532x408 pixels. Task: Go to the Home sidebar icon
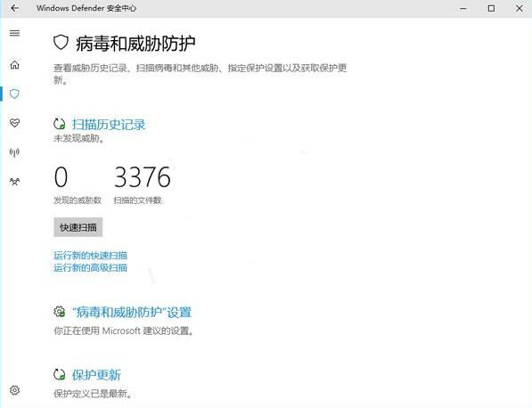[x=14, y=64]
